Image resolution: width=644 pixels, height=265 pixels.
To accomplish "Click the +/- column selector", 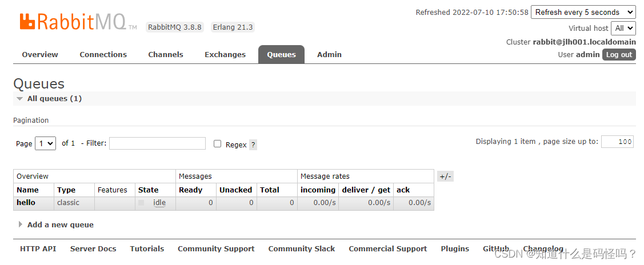I will point(446,177).
